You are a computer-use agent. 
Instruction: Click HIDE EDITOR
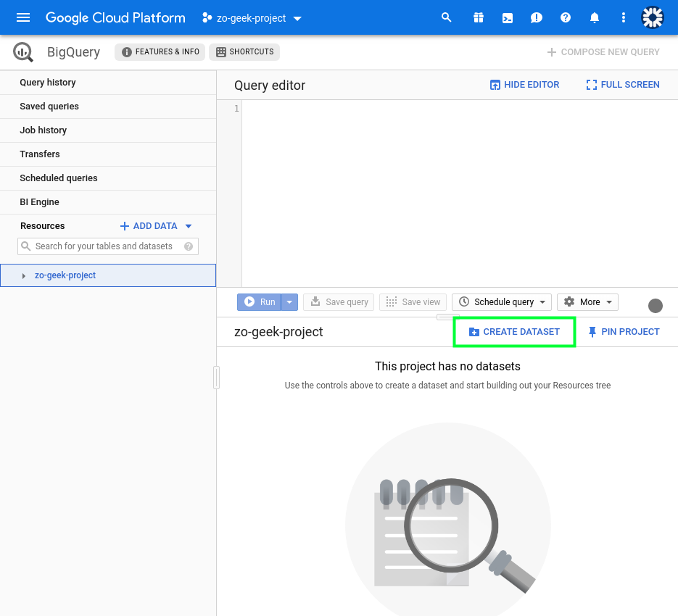(524, 85)
